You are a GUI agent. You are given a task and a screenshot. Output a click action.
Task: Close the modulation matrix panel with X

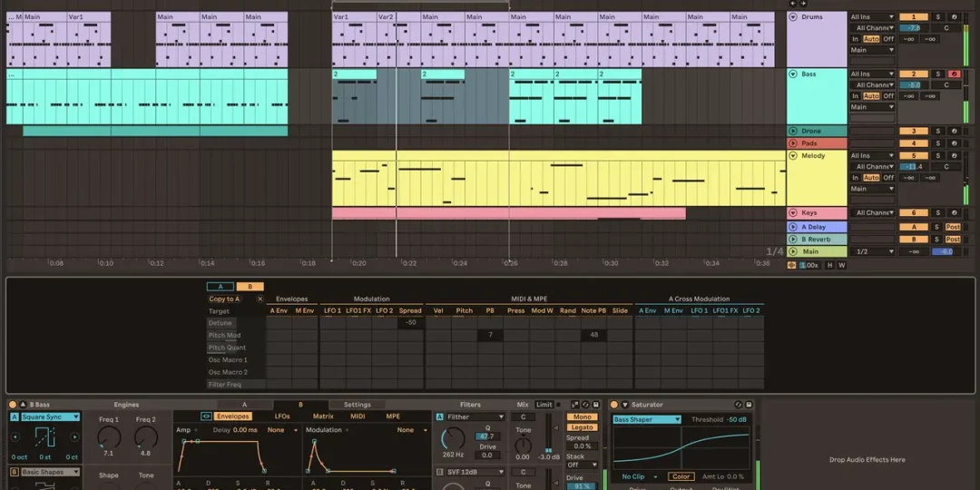click(260, 299)
